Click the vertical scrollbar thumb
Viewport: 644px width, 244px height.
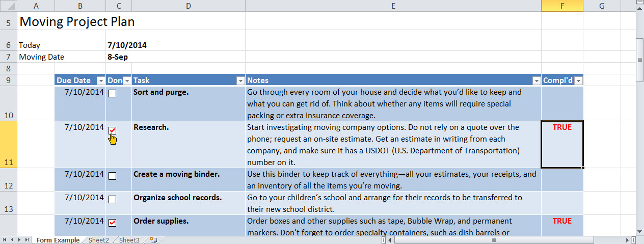pyautogui.click(x=640, y=60)
